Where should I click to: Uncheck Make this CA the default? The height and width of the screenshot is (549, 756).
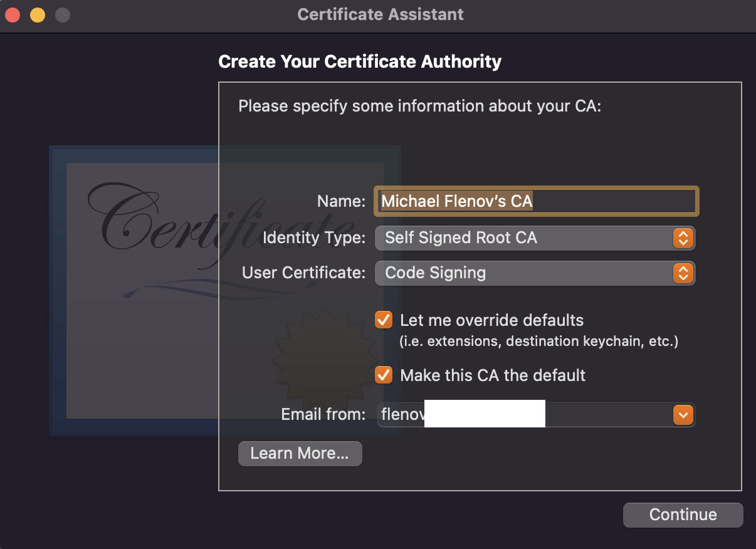tap(384, 375)
